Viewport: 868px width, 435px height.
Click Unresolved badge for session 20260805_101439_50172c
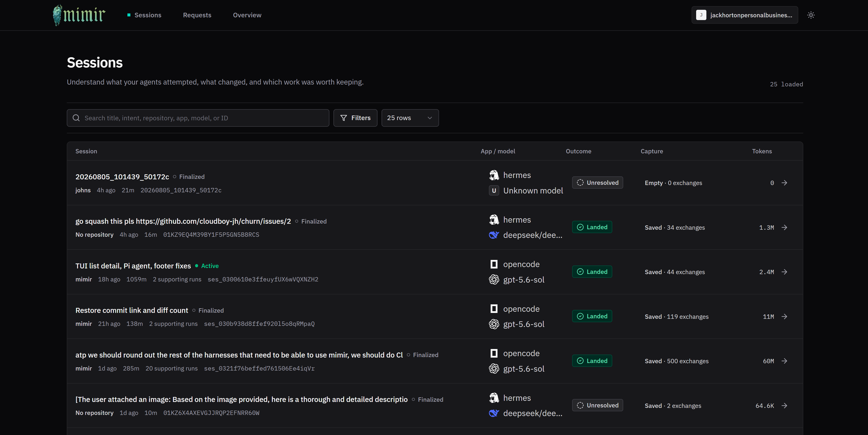[x=597, y=183]
